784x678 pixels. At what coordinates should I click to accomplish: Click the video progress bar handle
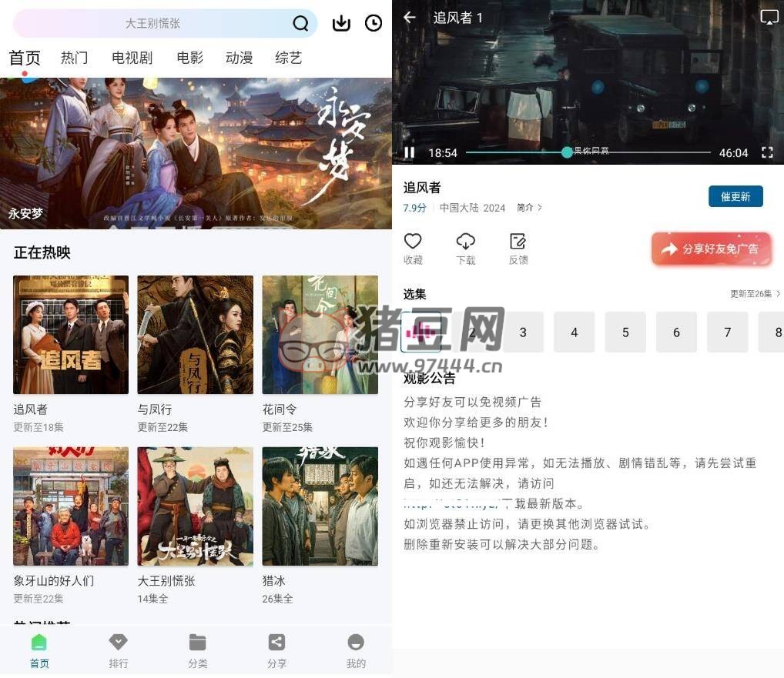click(567, 152)
